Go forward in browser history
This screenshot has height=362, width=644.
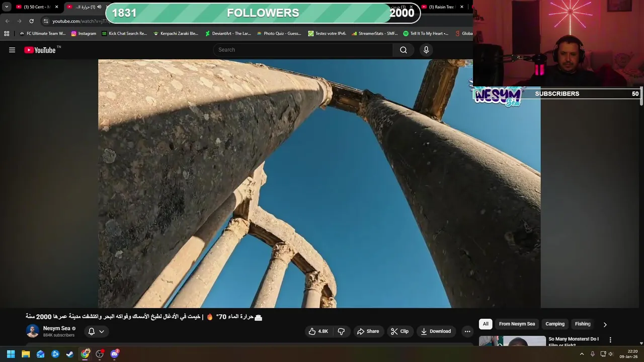click(x=19, y=21)
